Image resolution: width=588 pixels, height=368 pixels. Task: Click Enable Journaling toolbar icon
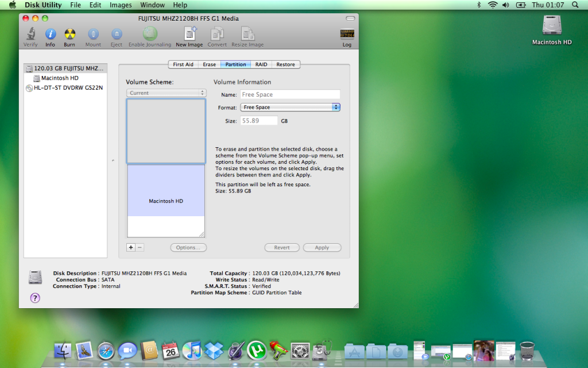click(150, 34)
